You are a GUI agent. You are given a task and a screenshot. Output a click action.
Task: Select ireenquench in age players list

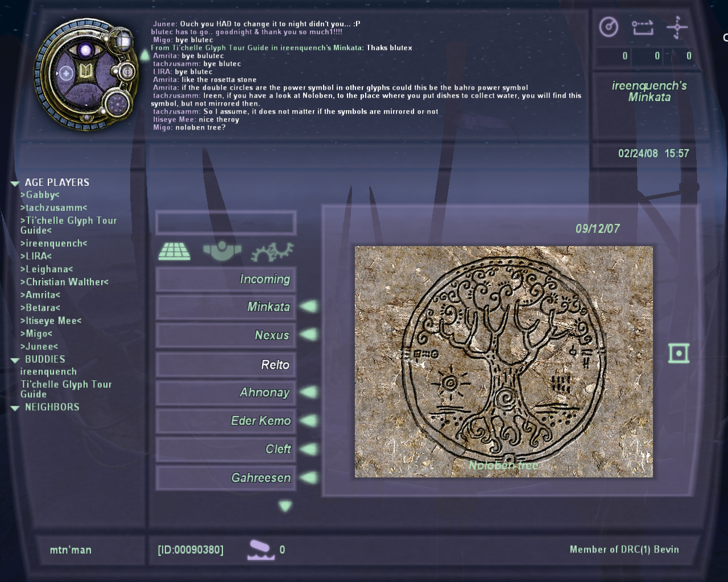pyautogui.click(x=53, y=243)
